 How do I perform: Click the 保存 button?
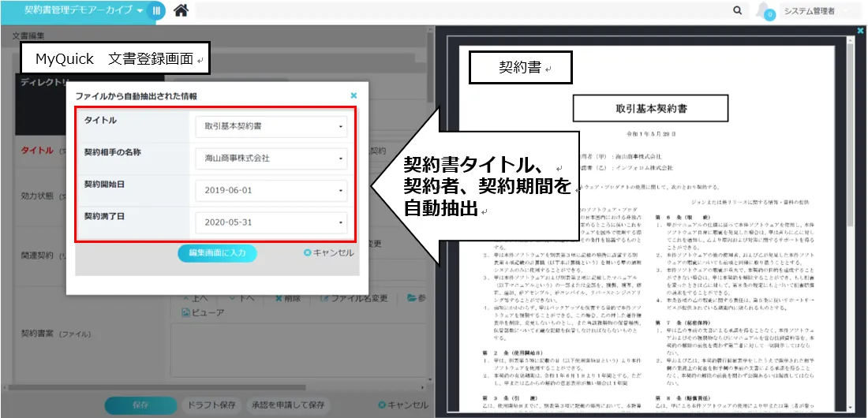click(x=140, y=405)
